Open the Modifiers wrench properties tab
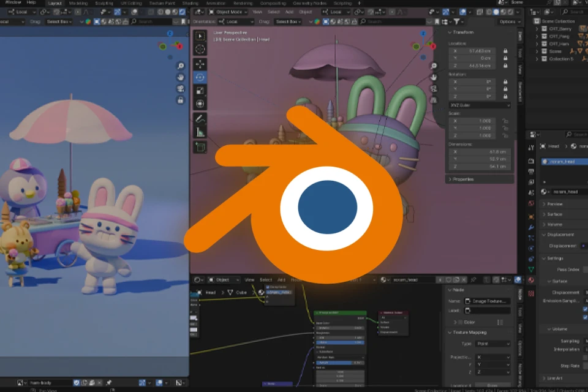 (531, 227)
